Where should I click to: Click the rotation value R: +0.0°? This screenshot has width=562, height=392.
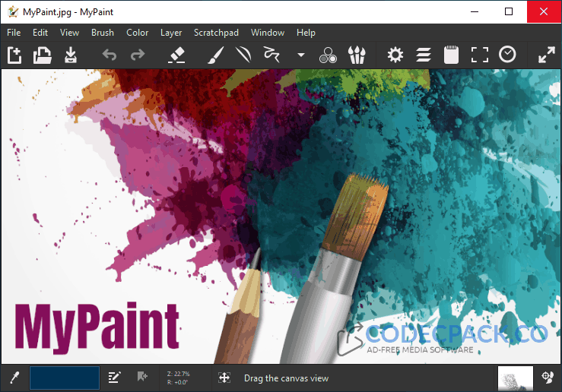pyautogui.click(x=177, y=382)
